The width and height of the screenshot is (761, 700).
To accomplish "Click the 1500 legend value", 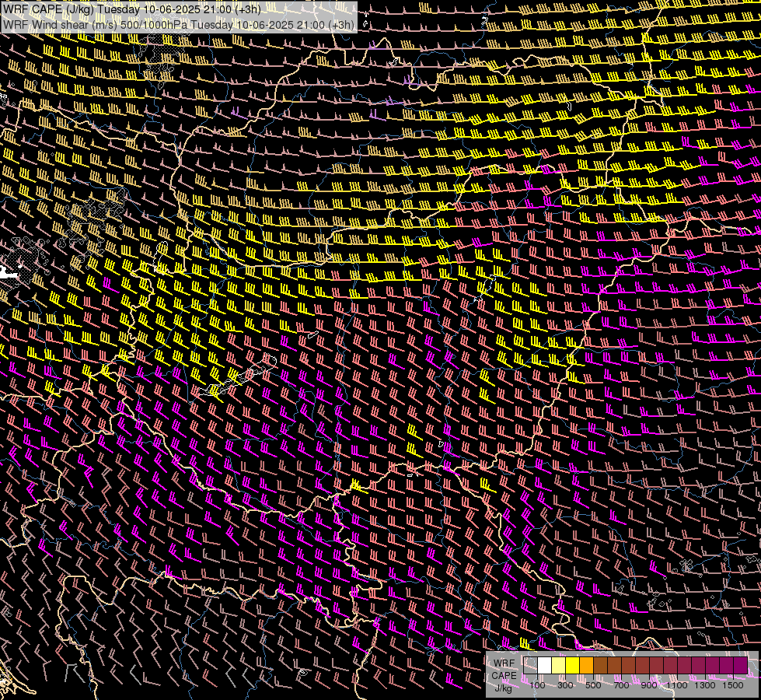I will [x=733, y=685].
